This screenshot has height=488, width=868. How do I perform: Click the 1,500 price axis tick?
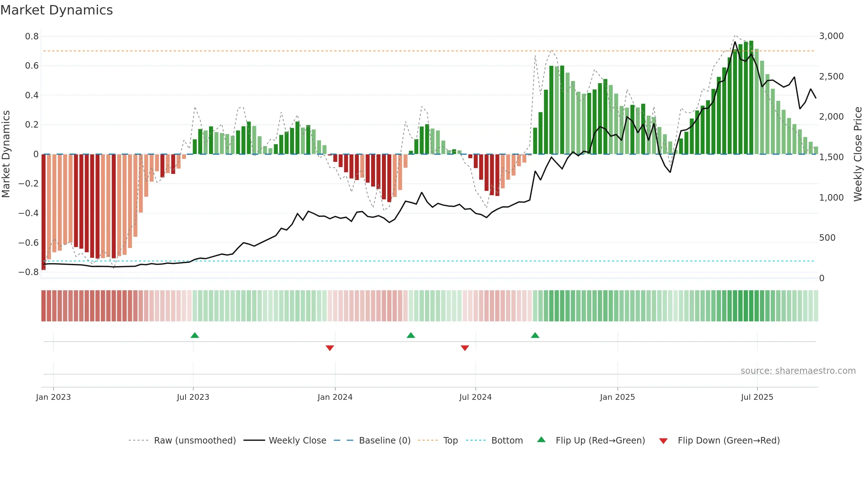(831, 157)
